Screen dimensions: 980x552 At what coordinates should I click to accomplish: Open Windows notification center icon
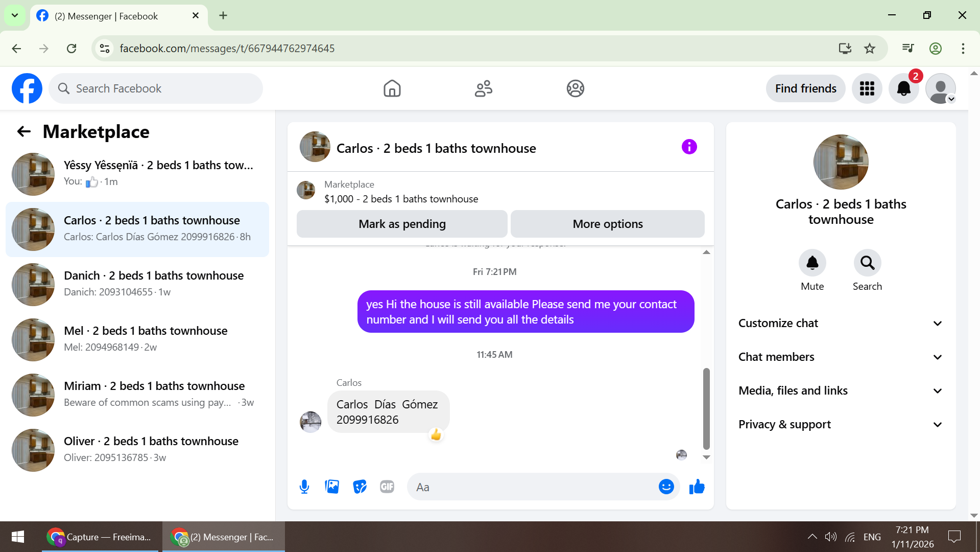click(954, 537)
